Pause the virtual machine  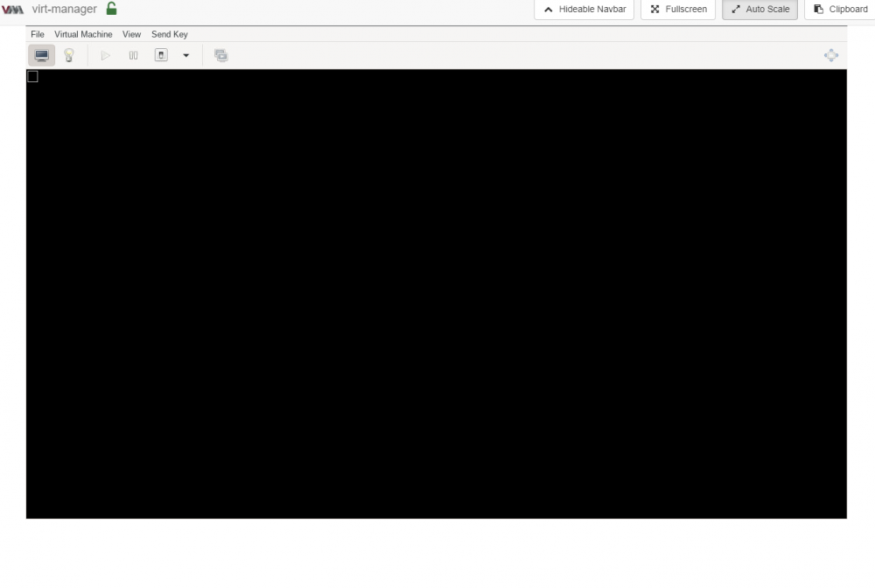click(133, 55)
